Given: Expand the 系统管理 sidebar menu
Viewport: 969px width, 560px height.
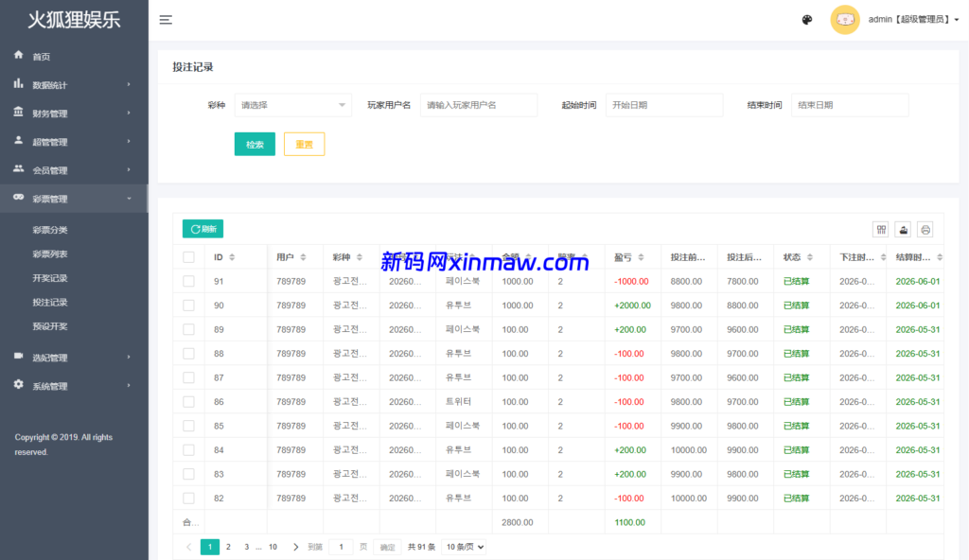Looking at the screenshot, I should (74, 386).
